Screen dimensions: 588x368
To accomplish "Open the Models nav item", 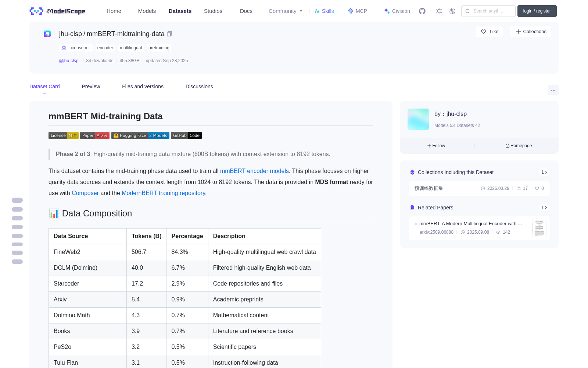I will coord(147,11).
